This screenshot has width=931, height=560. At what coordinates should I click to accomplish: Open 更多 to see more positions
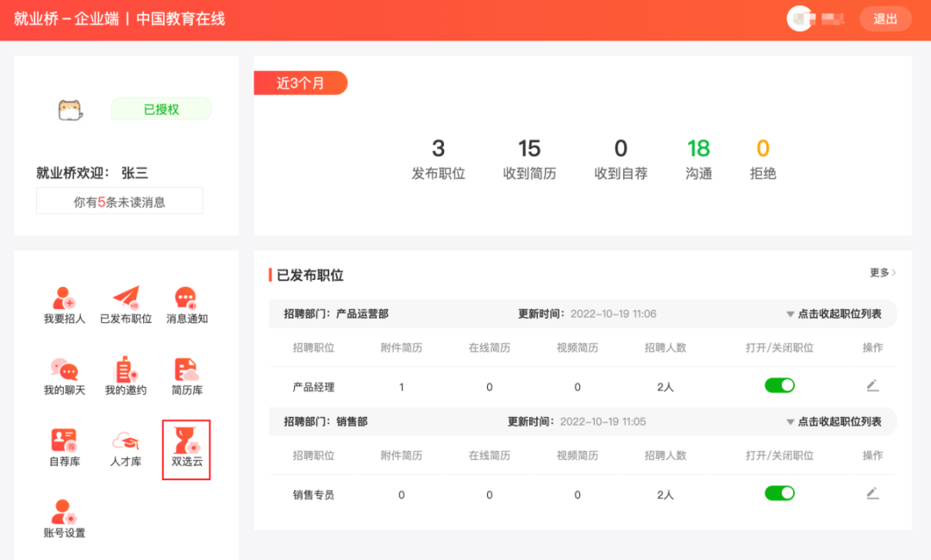(x=882, y=273)
